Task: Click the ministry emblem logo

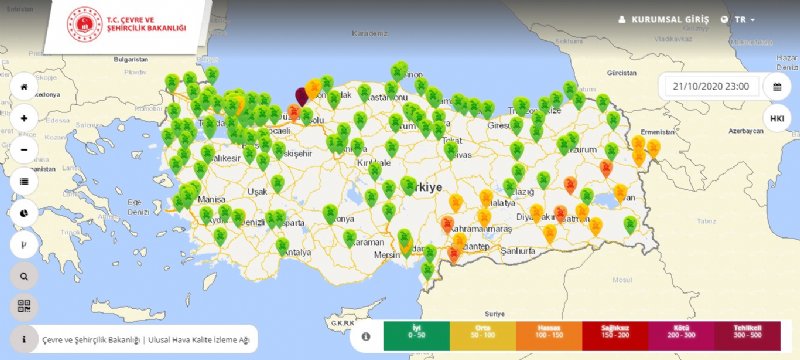Action: [84, 24]
